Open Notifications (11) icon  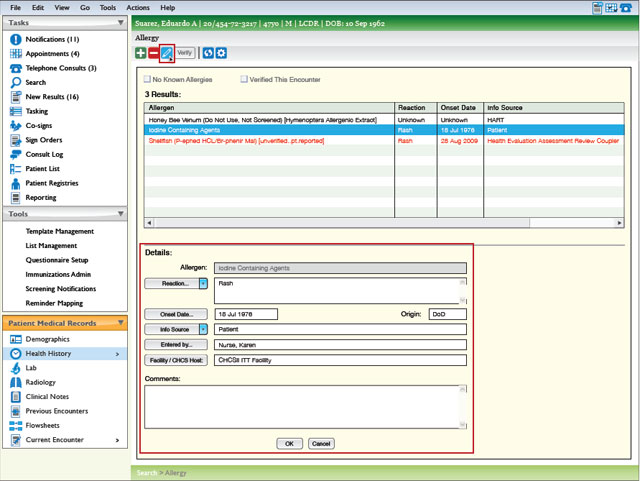pos(16,39)
